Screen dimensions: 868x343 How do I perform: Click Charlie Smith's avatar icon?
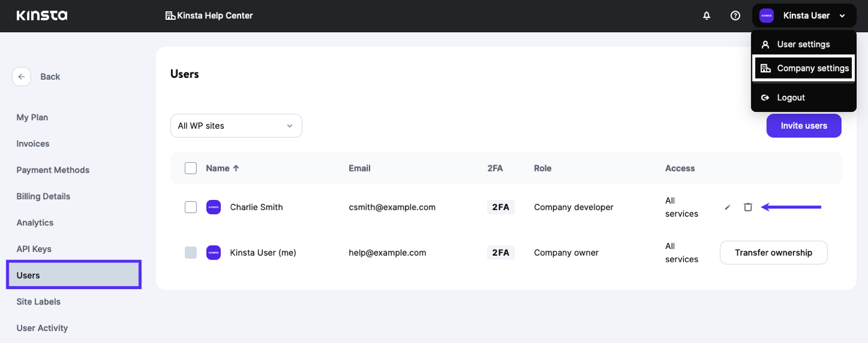[213, 207]
